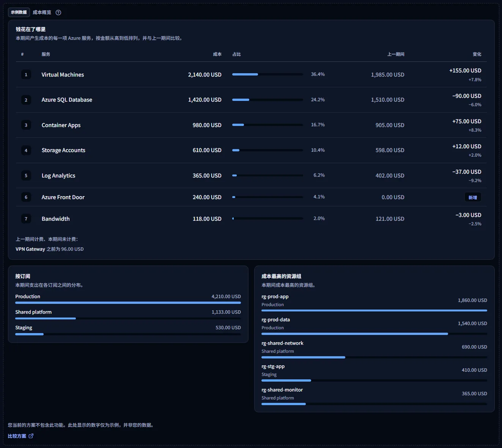502x448 pixels.
Task: Click the 36.4% share value
Action: point(318,74)
